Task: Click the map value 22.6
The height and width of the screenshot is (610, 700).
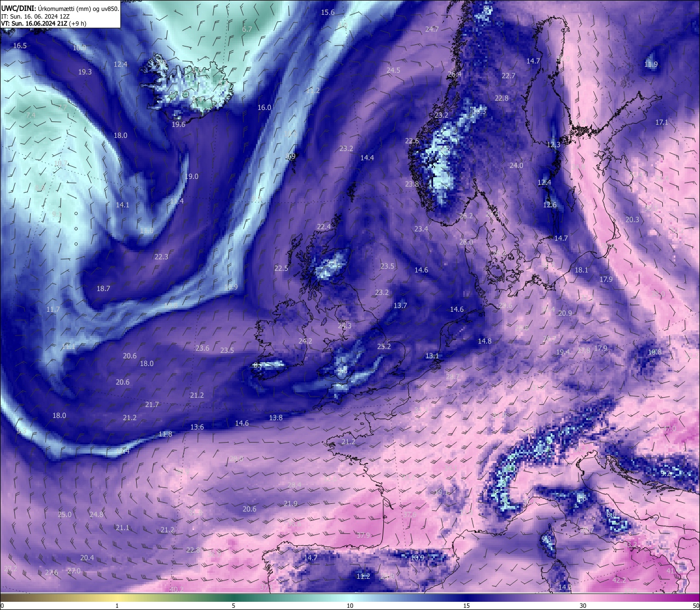Action: tap(412, 141)
